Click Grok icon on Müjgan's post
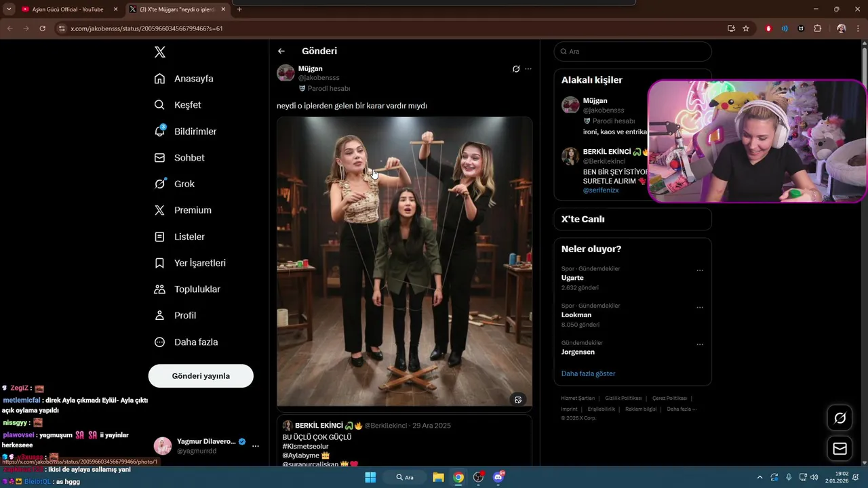This screenshot has width=868, height=488. coord(516,68)
